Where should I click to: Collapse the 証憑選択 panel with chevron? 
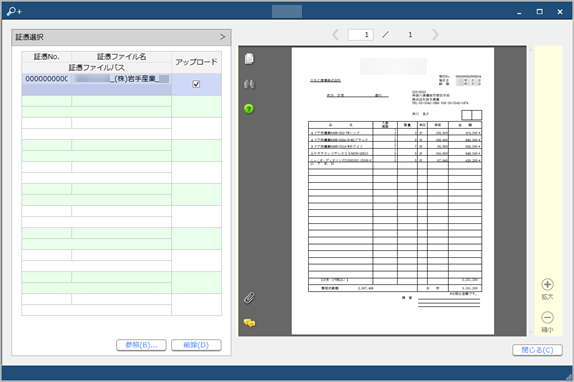click(222, 37)
